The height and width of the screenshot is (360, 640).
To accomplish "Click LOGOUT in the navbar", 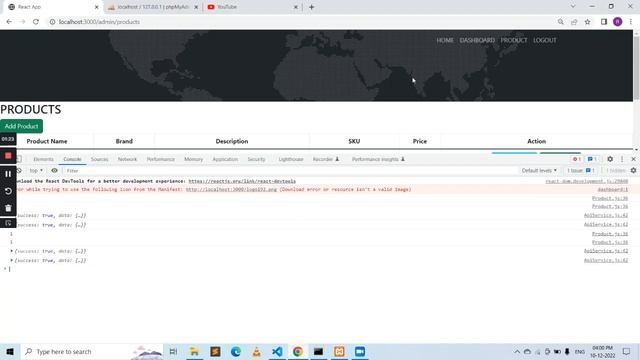I will click(x=545, y=40).
